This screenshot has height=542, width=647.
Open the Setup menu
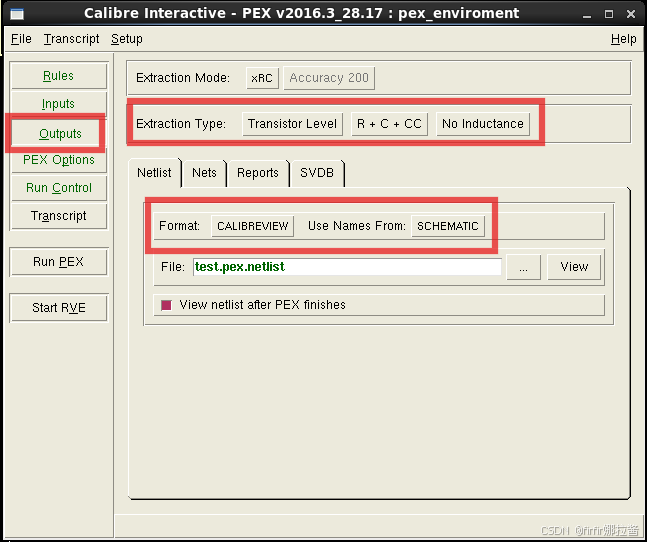127,39
